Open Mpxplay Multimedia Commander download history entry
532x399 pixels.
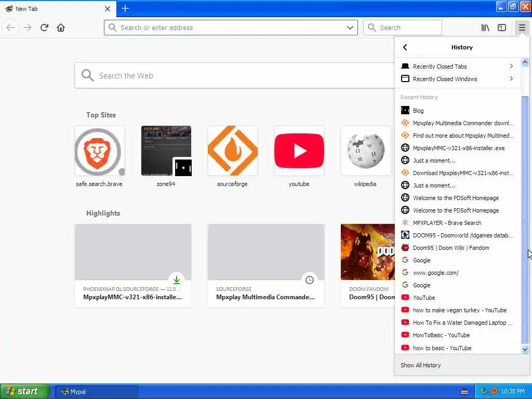tap(457, 123)
